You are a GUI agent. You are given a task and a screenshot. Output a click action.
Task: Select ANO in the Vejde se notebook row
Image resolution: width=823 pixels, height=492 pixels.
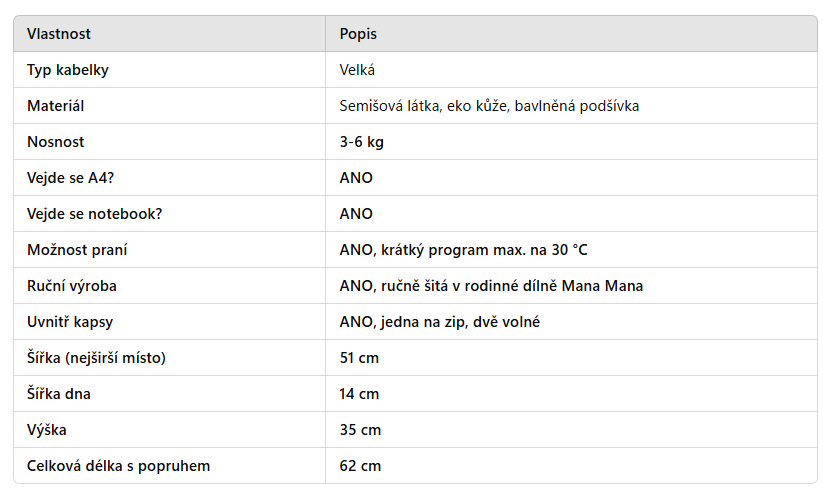356,214
